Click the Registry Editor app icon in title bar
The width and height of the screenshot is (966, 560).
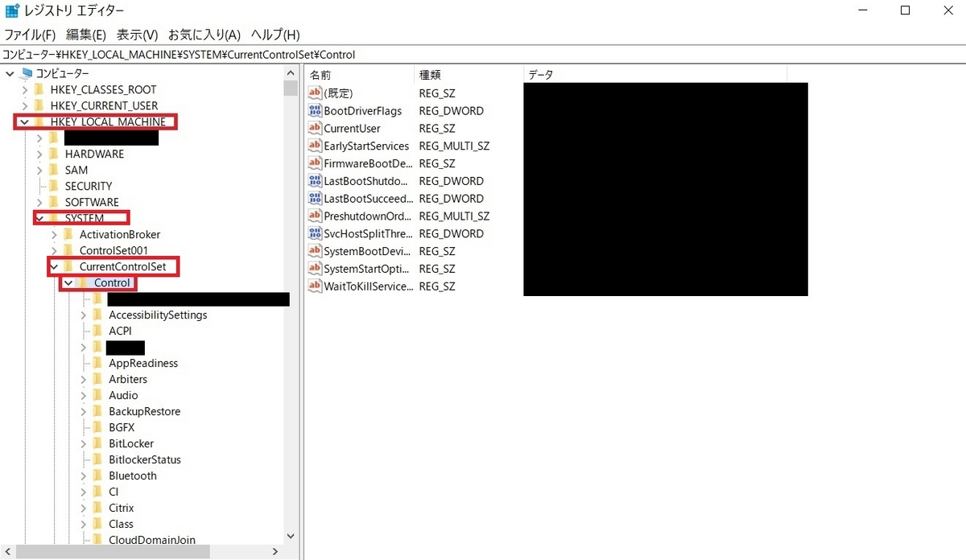pyautogui.click(x=12, y=11)
